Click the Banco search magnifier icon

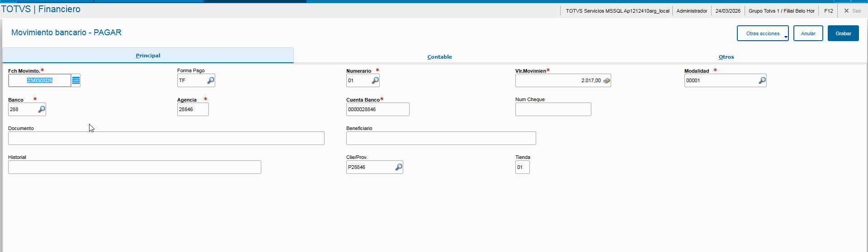42,109
